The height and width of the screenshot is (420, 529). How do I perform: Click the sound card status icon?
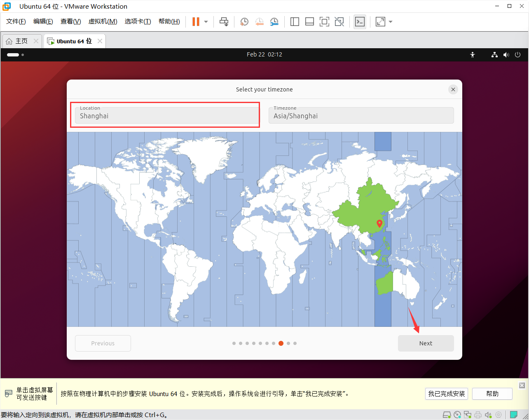488,415
